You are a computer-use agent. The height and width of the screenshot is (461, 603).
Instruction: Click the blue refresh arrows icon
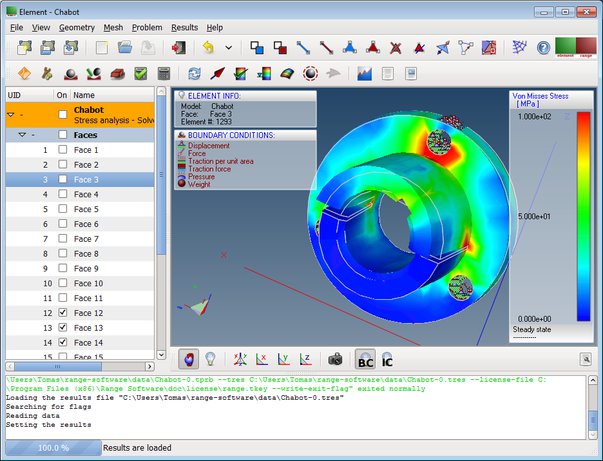pos(194,73)
